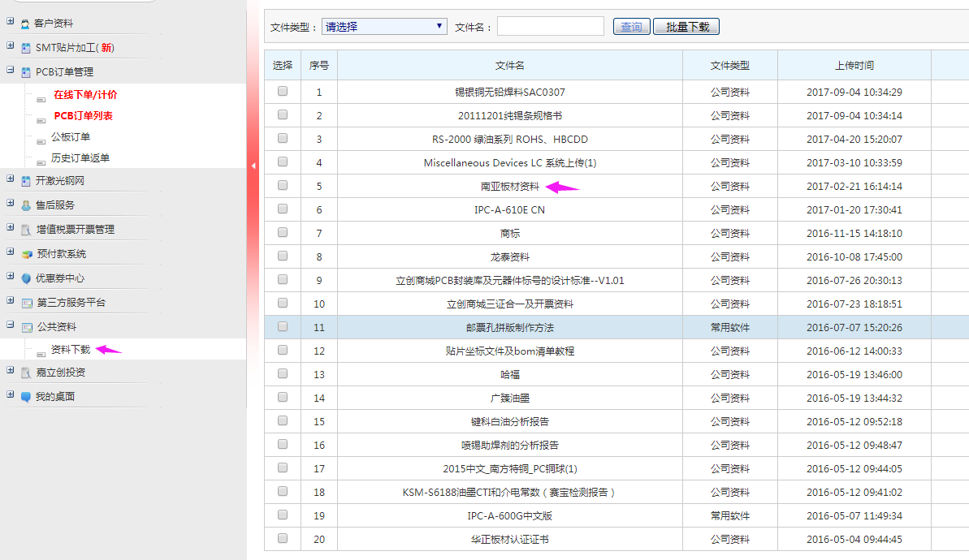Click the 客户资料 sidebar icon
969x560 pixels.
coord(26,24)
